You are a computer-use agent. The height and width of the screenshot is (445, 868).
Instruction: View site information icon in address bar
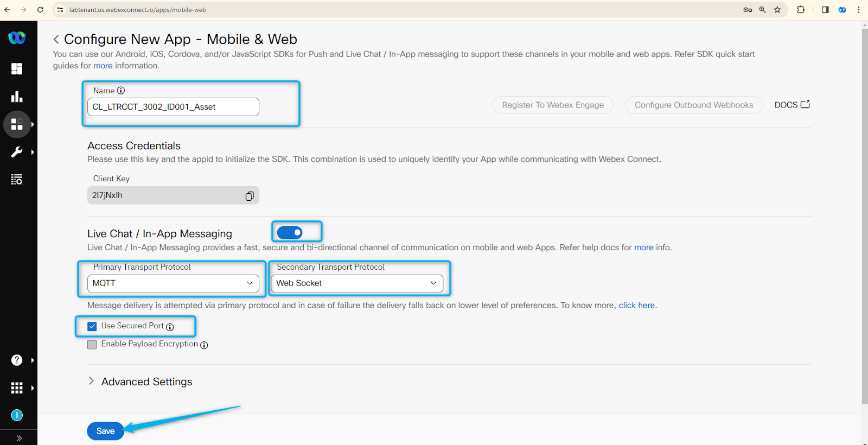point(60,10)
